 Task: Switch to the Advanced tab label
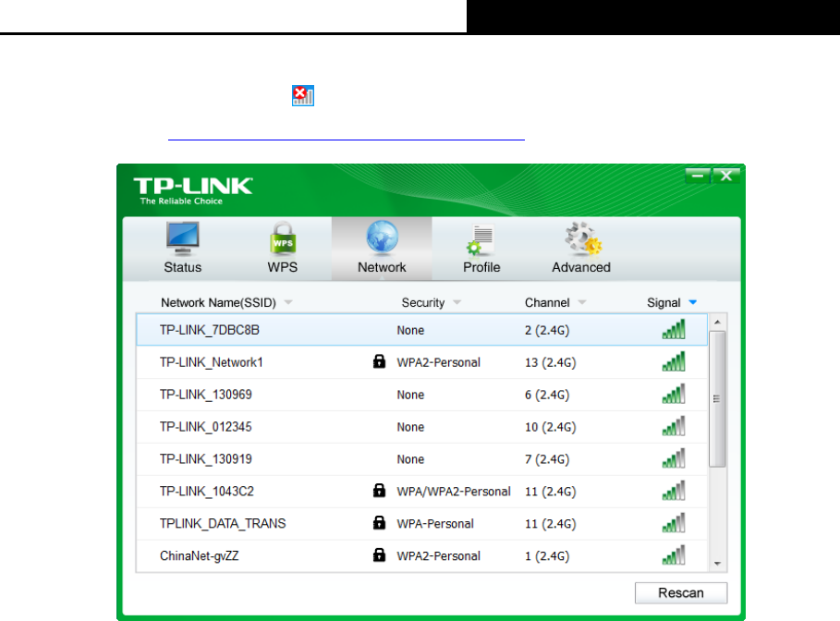click(581, 267)
